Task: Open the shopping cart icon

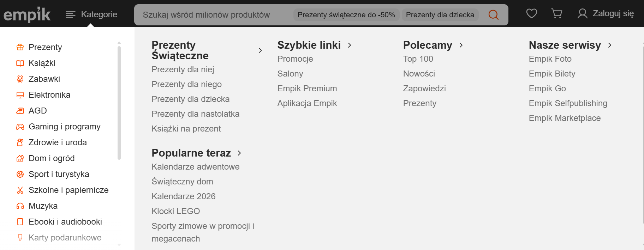Action: 557,13
